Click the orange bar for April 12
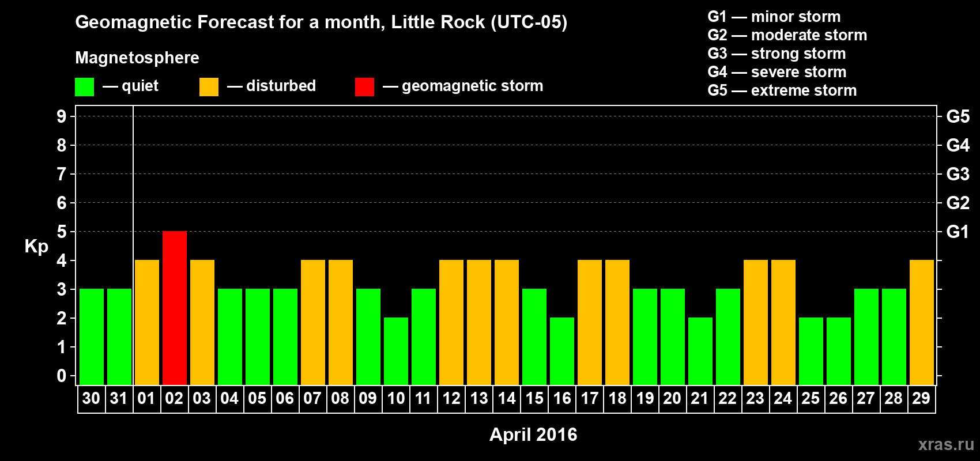980x461 pixels. click(451, 322)
